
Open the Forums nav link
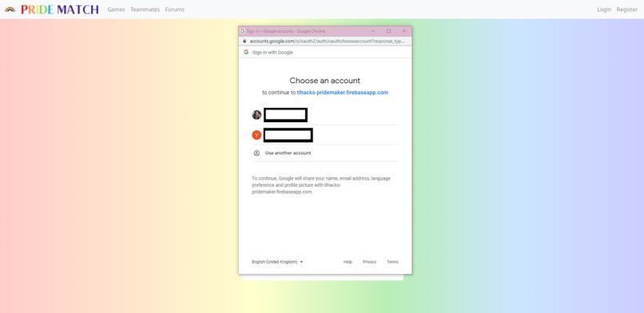coord(174,10)
